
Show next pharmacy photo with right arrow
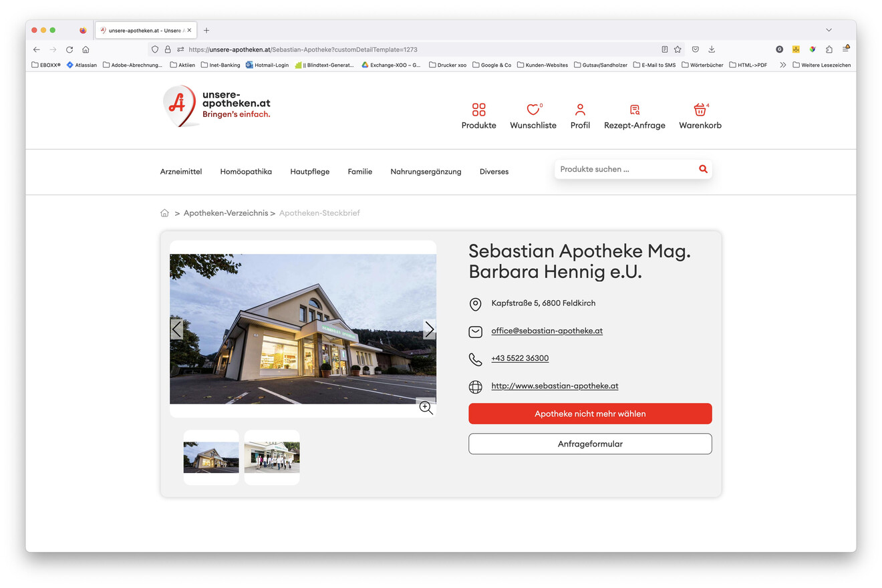(x=429, y=329)
